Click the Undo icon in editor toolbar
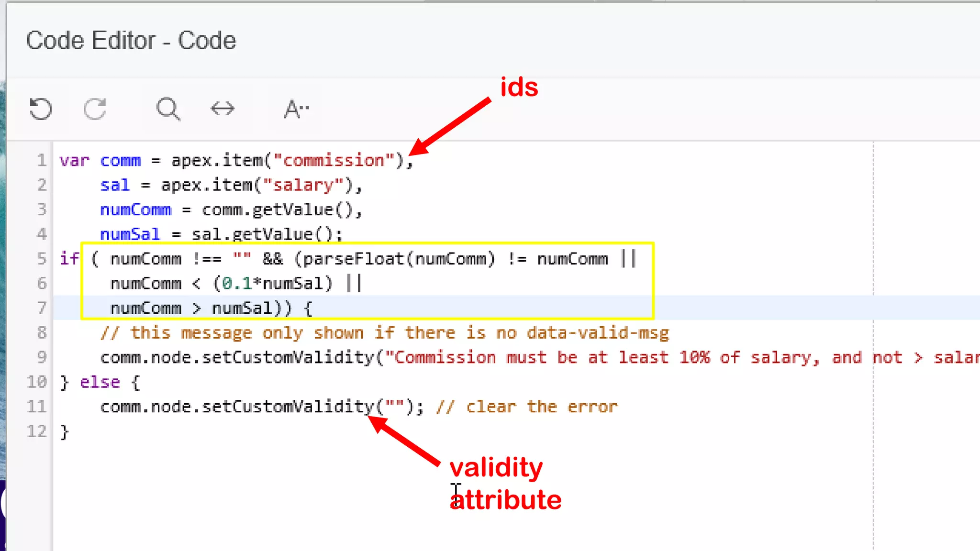 point(40,109)
